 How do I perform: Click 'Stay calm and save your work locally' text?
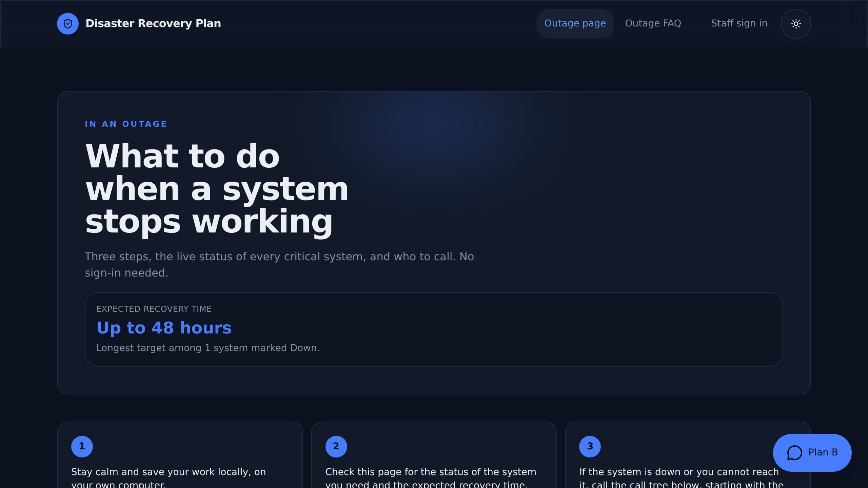[x=169, y=478]
